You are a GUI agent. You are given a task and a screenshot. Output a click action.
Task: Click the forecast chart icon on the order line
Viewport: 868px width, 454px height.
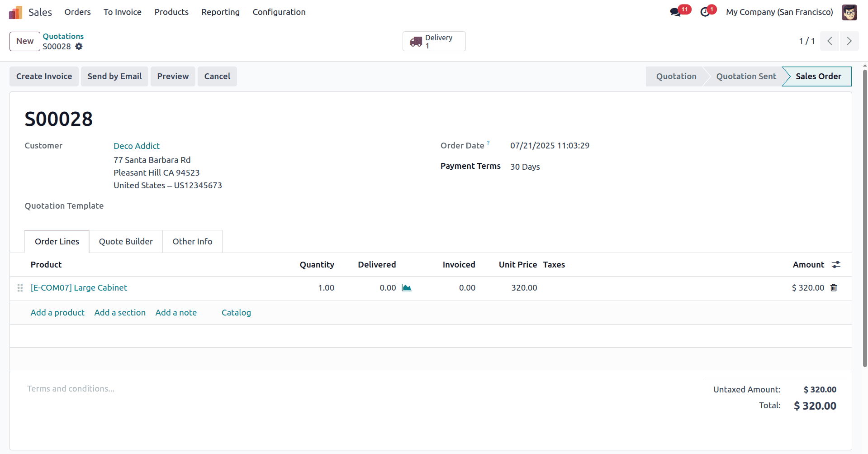tap(406, 287)
